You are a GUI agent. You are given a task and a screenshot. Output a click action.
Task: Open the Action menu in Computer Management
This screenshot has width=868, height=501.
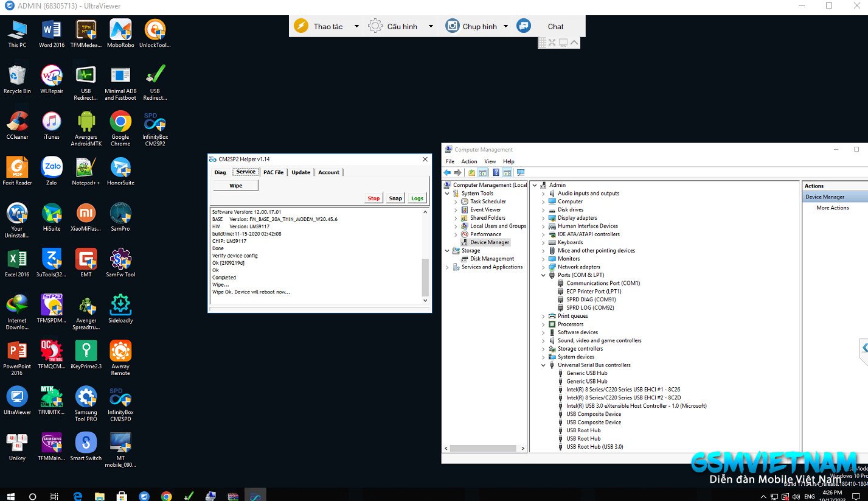click(469, 161)
